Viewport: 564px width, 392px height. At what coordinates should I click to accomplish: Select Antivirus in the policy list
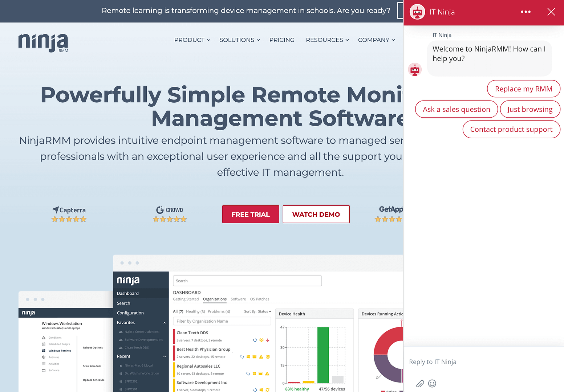(x=50, y=357)
